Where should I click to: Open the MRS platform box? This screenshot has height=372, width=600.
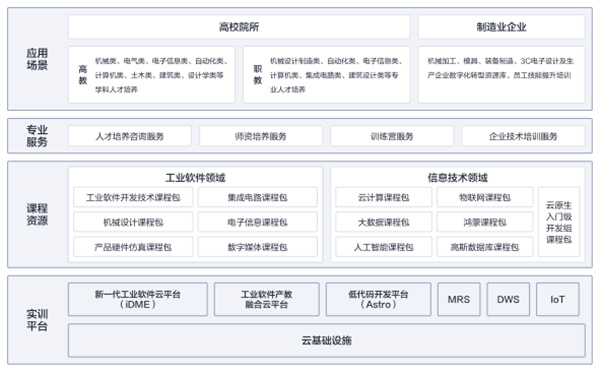point(459,299)
